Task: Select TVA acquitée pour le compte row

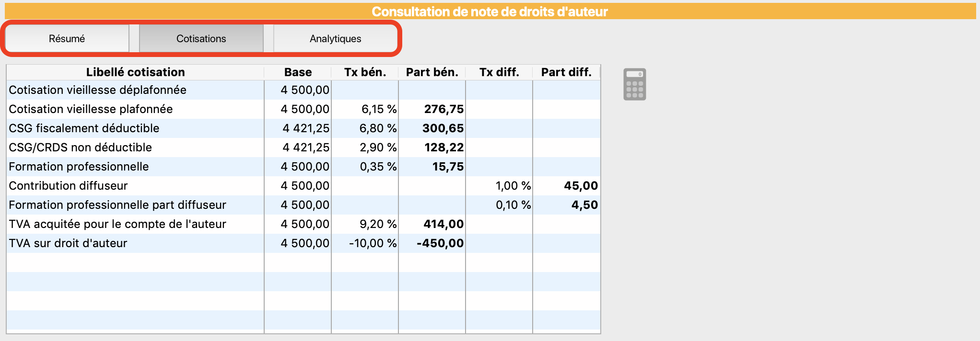Action: coord(303,224)
